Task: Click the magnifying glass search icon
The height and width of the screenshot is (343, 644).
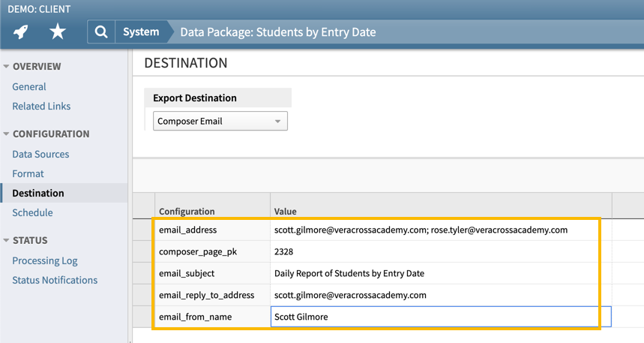Action: point(101,32)
